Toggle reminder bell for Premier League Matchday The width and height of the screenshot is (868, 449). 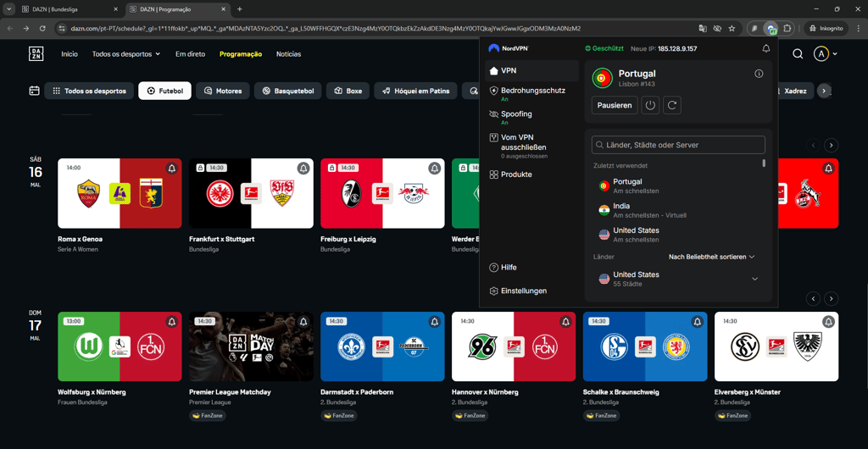303,321
